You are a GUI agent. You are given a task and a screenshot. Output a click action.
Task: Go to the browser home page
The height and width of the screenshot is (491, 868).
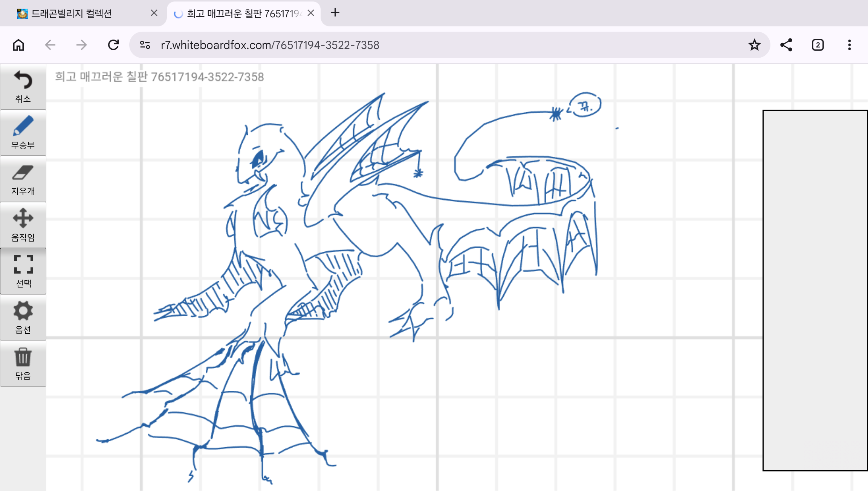(18, 45)
